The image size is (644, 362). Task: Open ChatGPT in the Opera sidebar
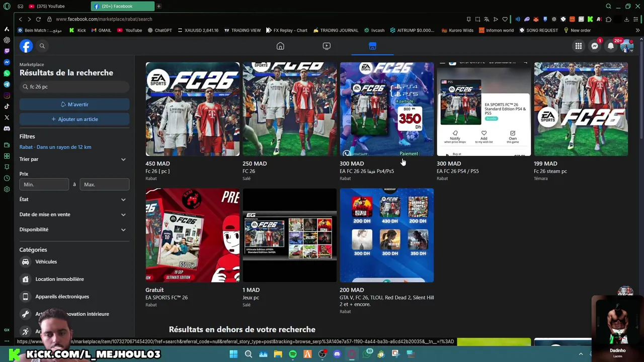click(x=7, y=40)
